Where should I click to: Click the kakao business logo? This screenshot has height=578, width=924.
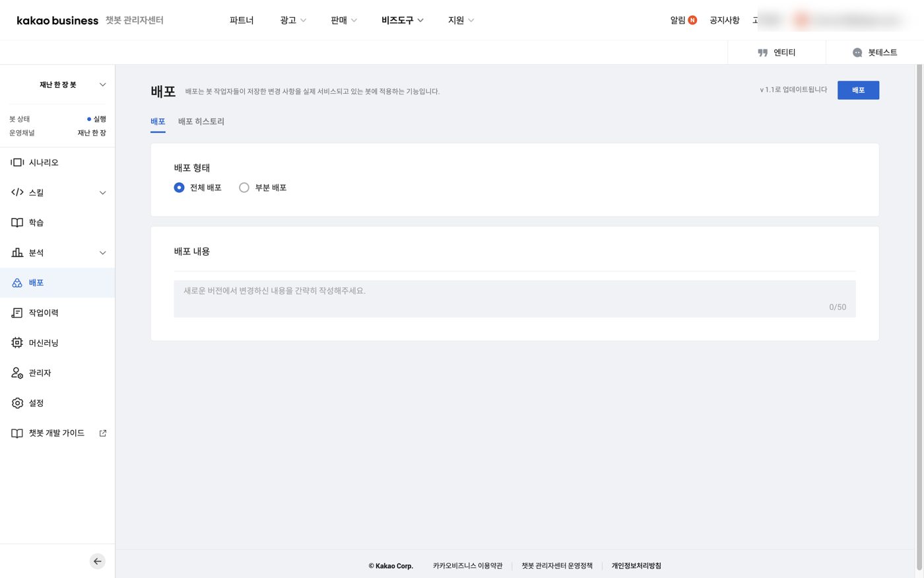pos(57,20)
